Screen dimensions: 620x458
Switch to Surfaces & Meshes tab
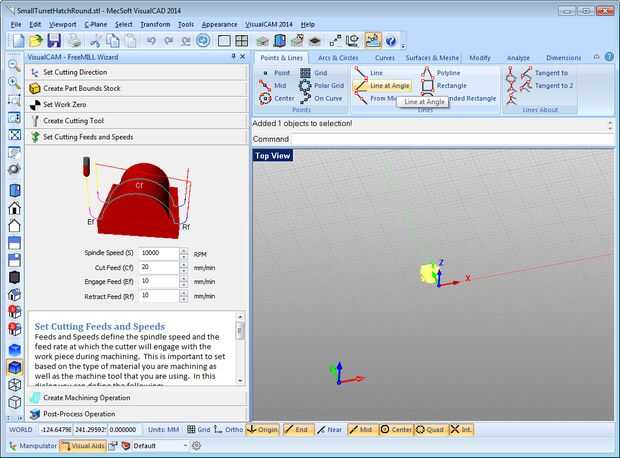point(432,58)
